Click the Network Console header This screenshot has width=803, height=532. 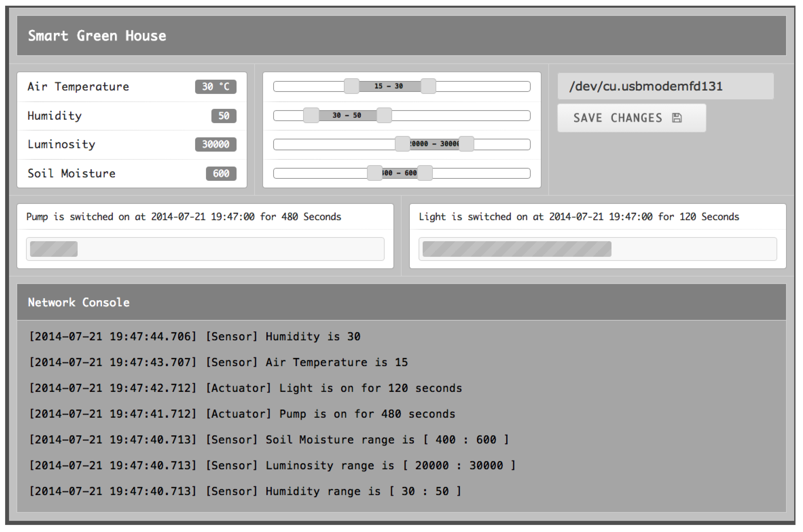point(79,302)
